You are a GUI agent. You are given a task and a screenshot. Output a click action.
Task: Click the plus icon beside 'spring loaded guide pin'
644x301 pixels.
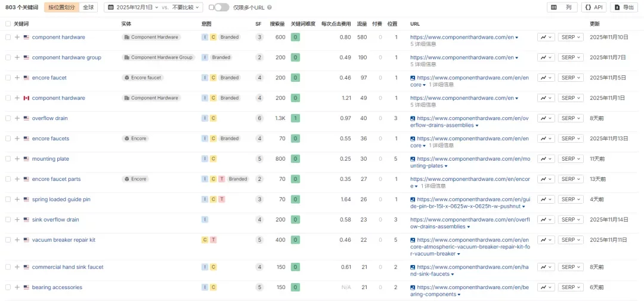(x=17, y=199)
